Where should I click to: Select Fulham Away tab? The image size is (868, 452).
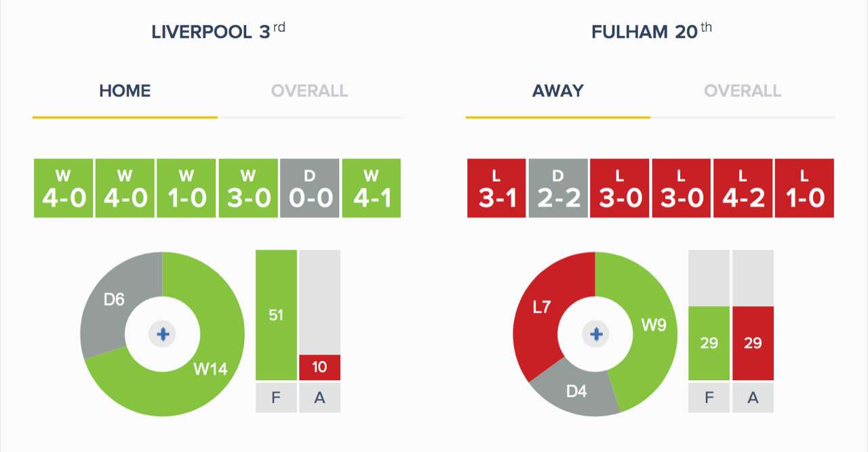[558, 91]
